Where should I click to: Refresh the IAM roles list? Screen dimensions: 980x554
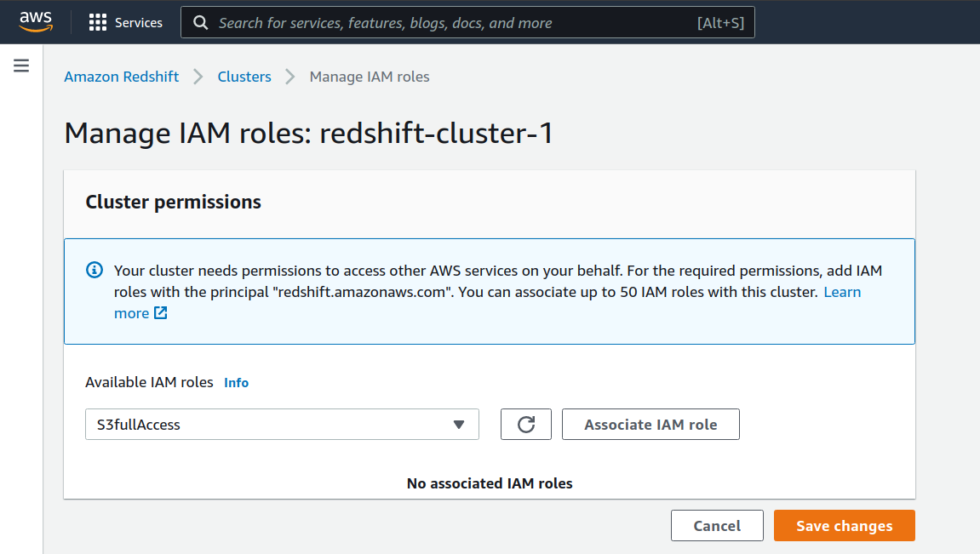(526, 425)
